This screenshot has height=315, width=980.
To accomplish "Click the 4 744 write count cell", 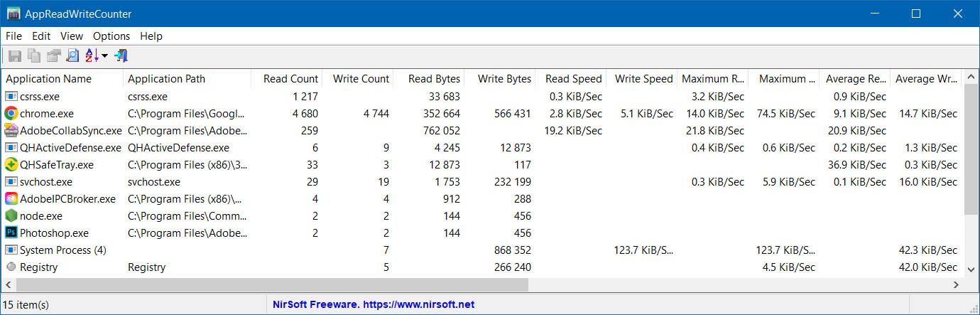I will pyautogui.click(x=375, y=113).
